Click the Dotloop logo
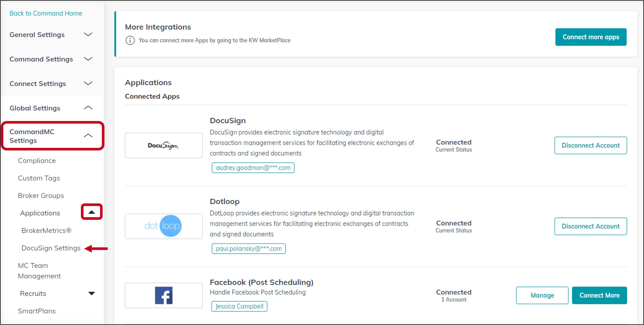This screenshot has height=325, width=644. pos(163,226)
